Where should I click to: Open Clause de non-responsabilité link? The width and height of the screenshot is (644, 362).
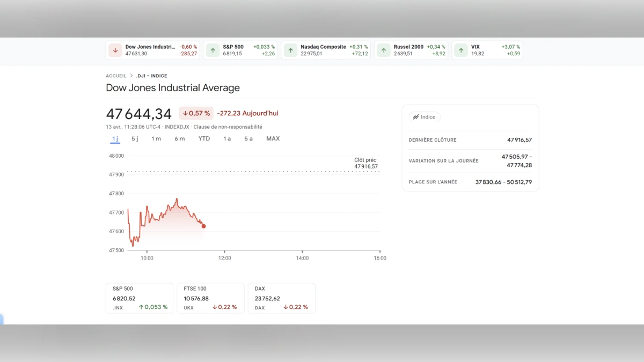click(228, 127)
